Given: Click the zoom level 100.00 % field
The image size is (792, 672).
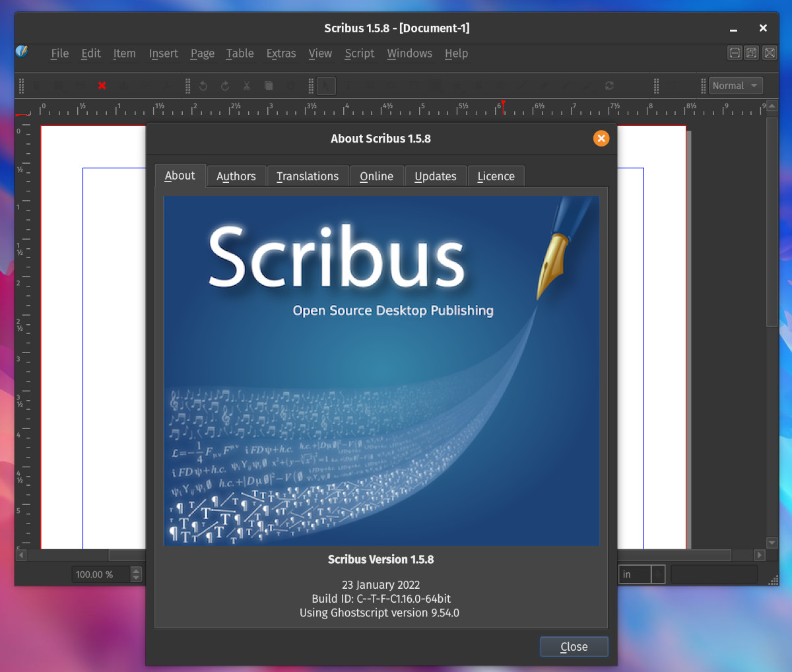Looking at the screenshot, I should pos(100,574).
